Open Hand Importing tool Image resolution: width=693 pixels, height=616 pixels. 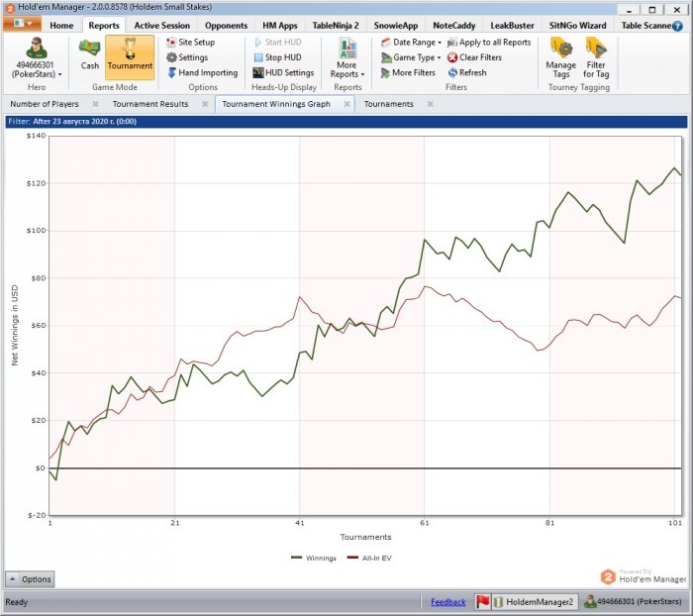tap(201, 72)
